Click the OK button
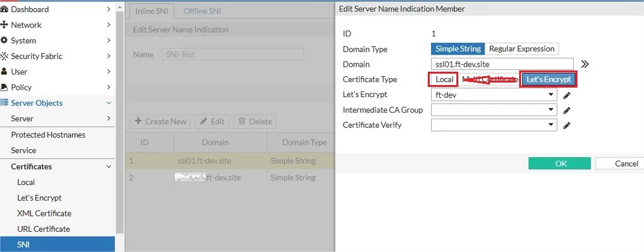 pyautogui.click(x=560, y=163)
